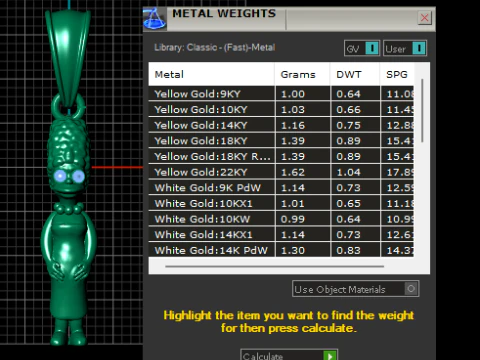480x360 pixels.
Task: Select the White Gold:14K PdW row
Action: point(281,250)
